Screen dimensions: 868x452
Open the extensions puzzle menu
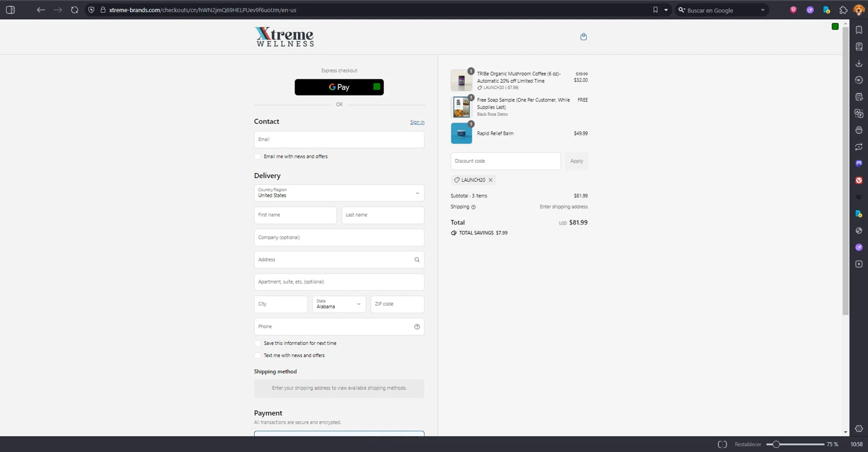point(843,10)
